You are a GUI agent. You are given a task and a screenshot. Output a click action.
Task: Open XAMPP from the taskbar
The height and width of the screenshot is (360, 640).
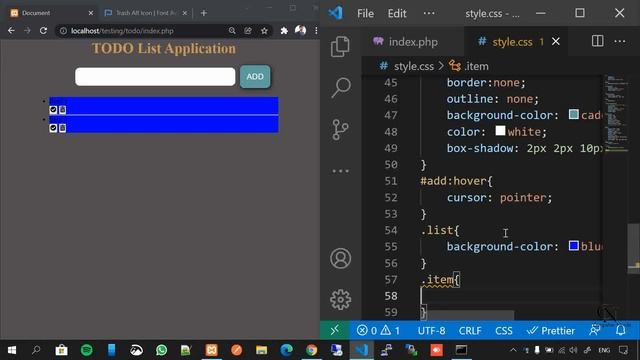[211, 350]
